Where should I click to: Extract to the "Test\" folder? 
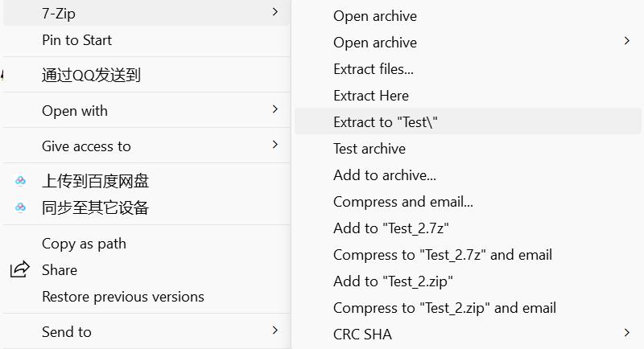[386, 122]
